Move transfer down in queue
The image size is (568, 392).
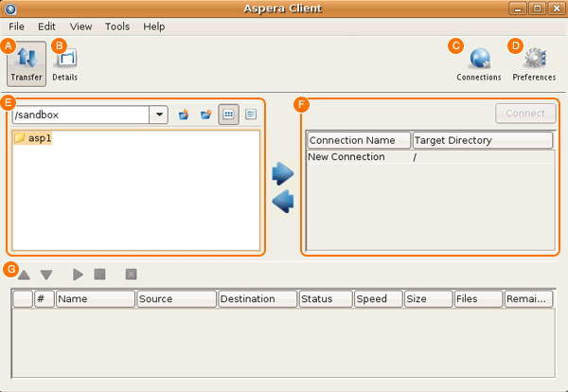46,275
